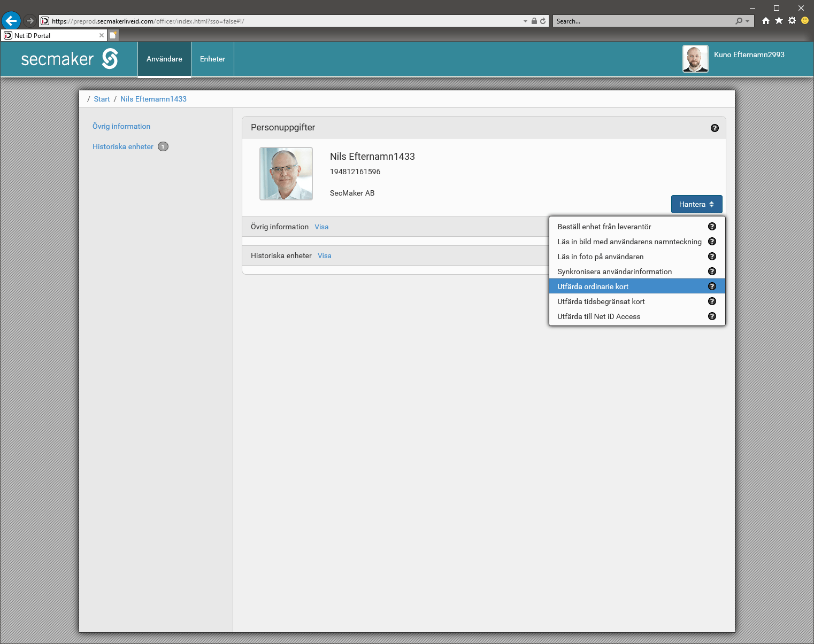Click help icon beside Utfärda till Net iD Access

coord(712,316)
